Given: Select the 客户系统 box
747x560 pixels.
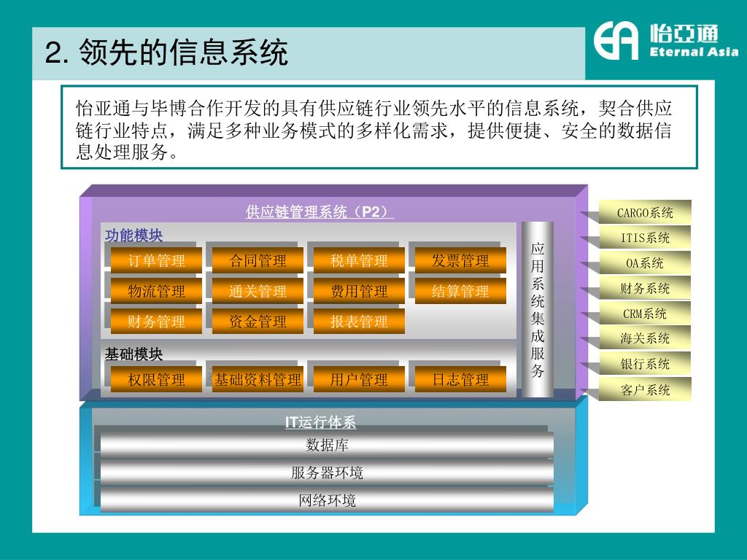Looking at the screenshot, I should click(645, 390).
